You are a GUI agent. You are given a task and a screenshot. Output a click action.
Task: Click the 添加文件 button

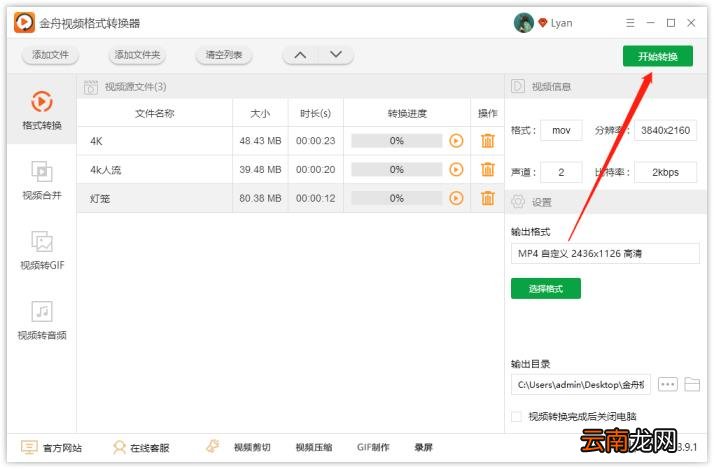50,55
